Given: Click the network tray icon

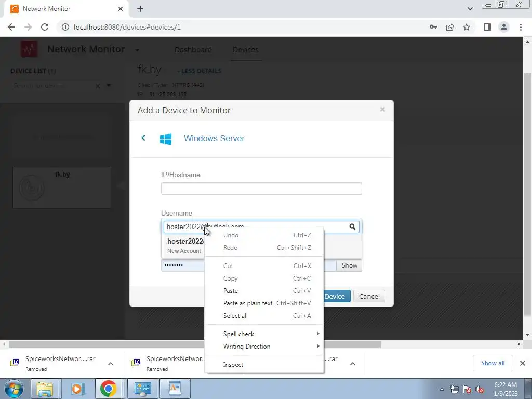Looking at the screenshot, I should pos(454,389).
